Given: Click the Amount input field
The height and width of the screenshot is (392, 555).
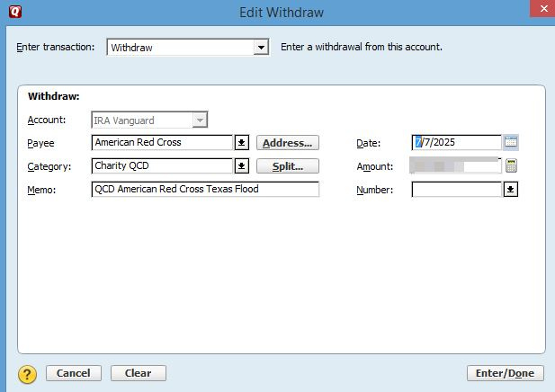Looking at the screenshot, I should coord(455,165).
